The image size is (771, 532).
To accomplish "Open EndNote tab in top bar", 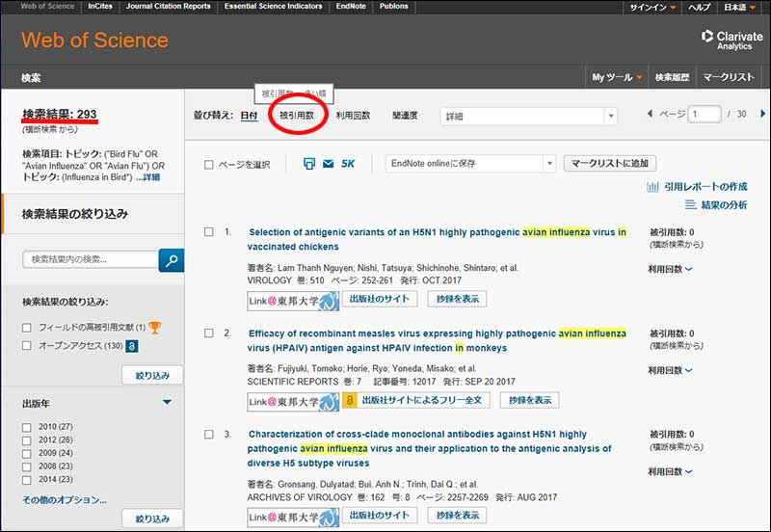I will [x=351, y=7].
